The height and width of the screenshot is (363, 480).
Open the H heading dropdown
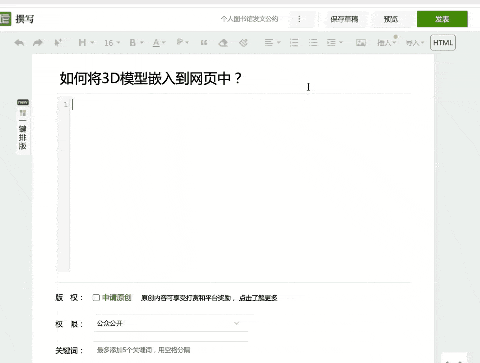[x=86, y=43]
